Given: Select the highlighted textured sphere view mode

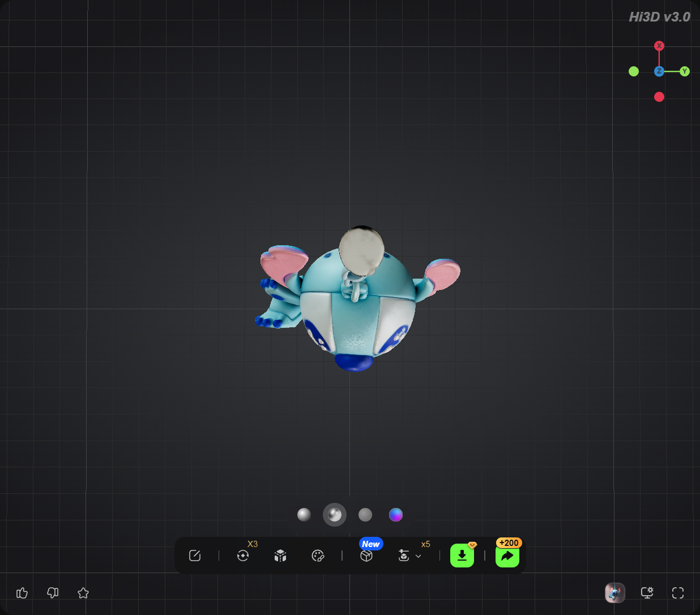Looking at the screenshot, I should tap(335, 515).
